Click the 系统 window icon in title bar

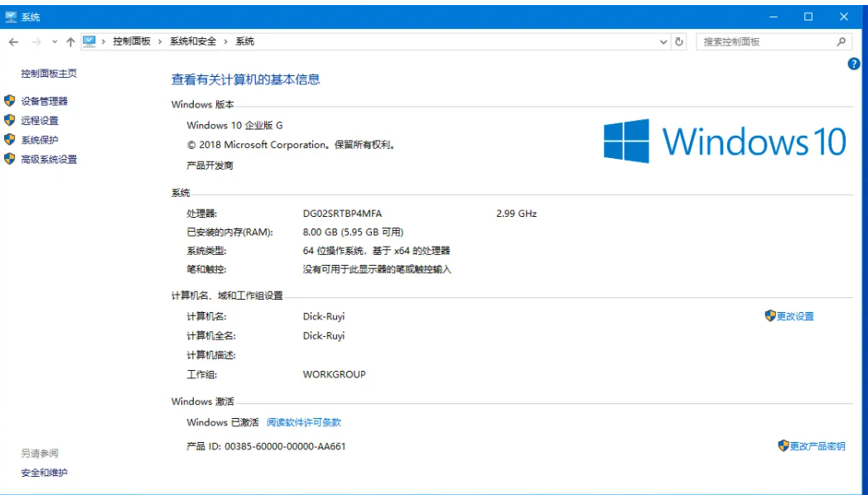point(11,17)
